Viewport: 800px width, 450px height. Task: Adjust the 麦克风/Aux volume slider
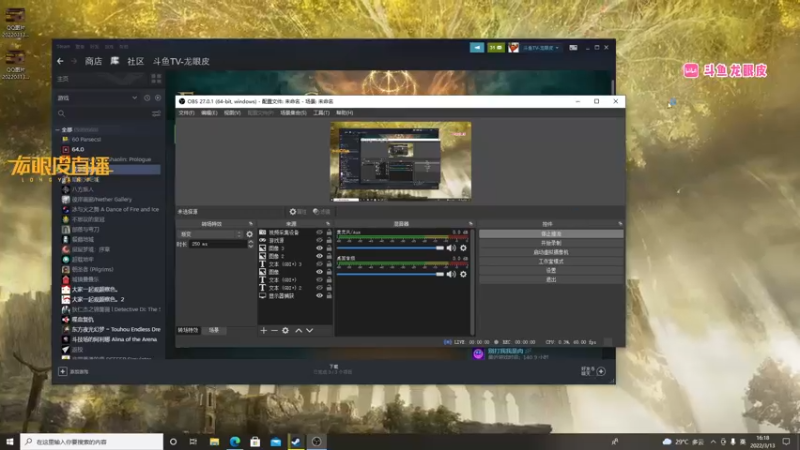(x=390, y=248)
